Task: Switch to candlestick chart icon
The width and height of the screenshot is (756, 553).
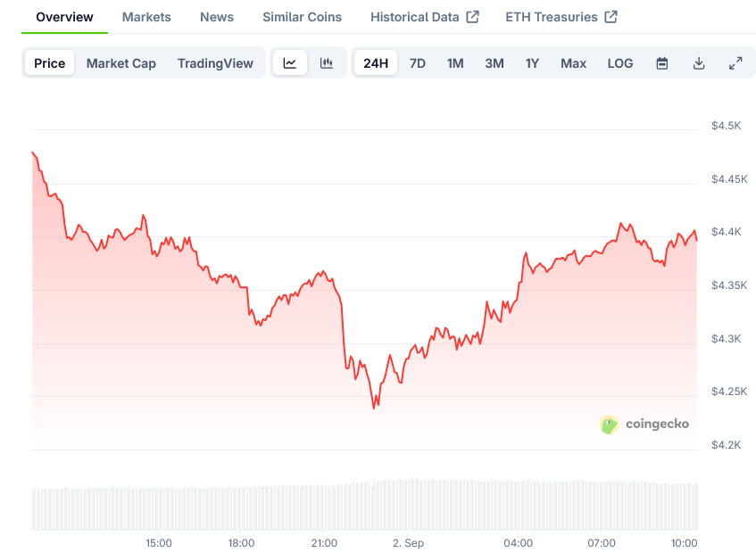Action: 327,63
